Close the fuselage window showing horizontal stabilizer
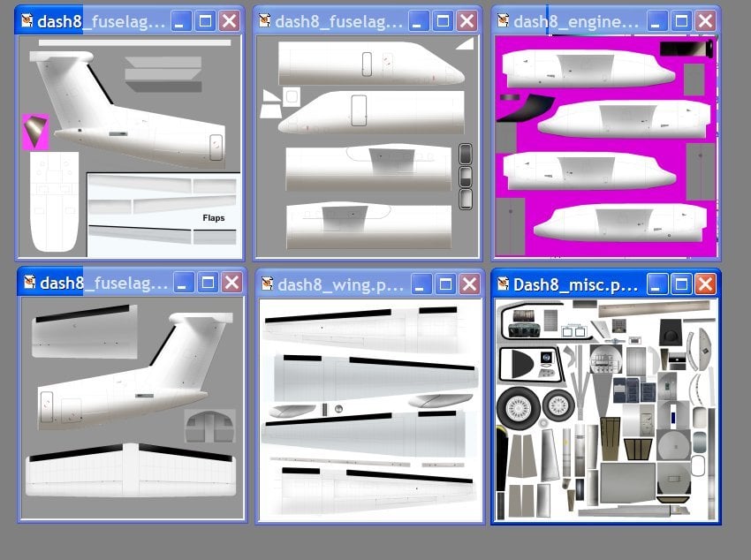 (x=232, y=283)
